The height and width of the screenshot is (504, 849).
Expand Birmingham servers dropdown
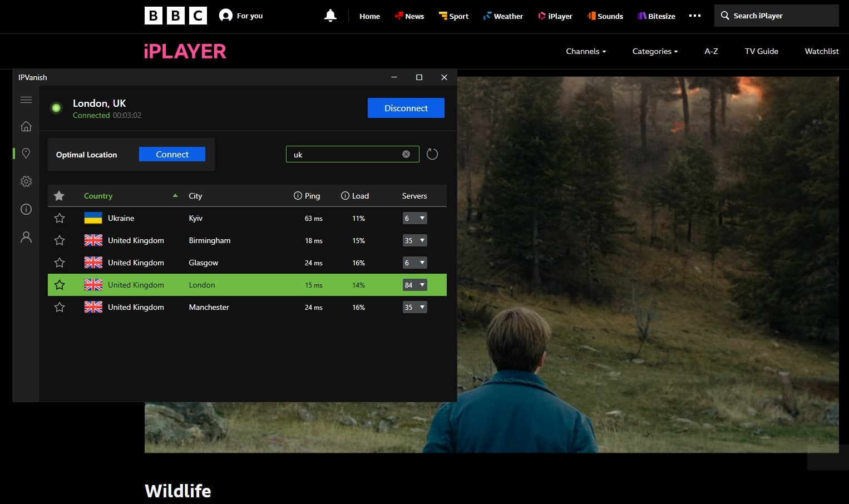tap(414, 240)
